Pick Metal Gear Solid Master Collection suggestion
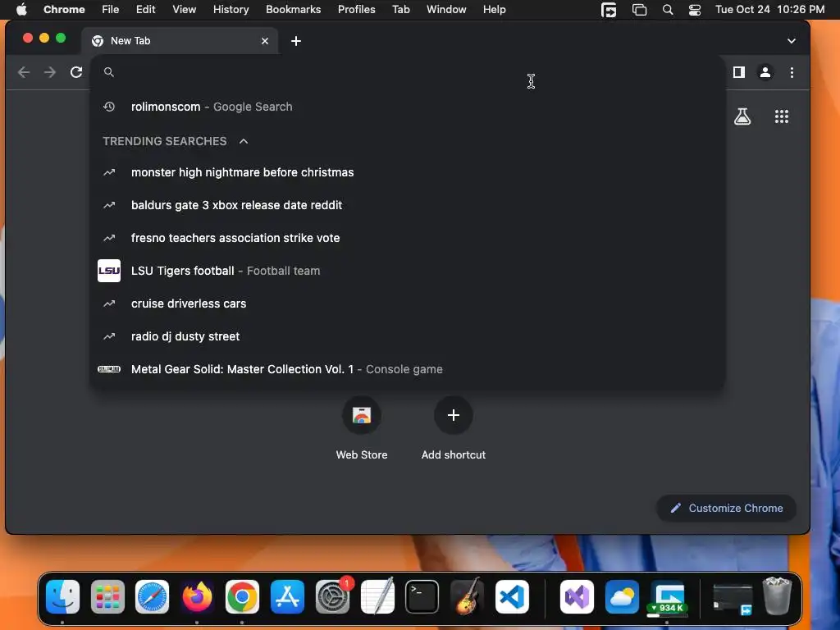 point(407,369)
